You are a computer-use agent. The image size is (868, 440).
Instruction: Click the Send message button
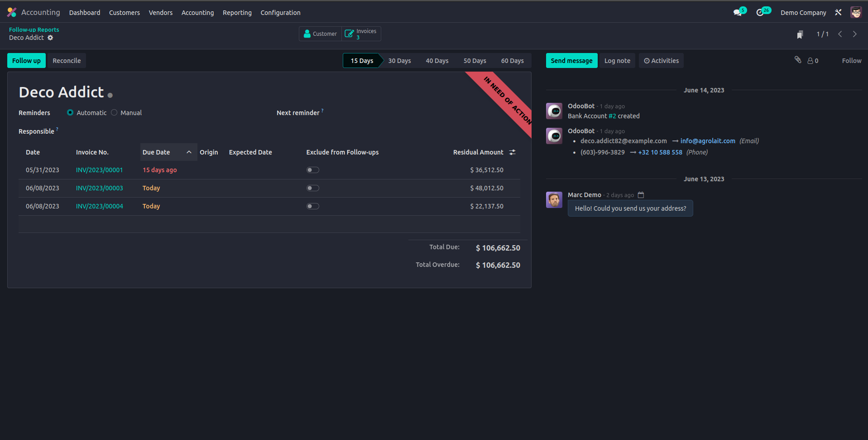pyautogui.click(x=571, y=61)
